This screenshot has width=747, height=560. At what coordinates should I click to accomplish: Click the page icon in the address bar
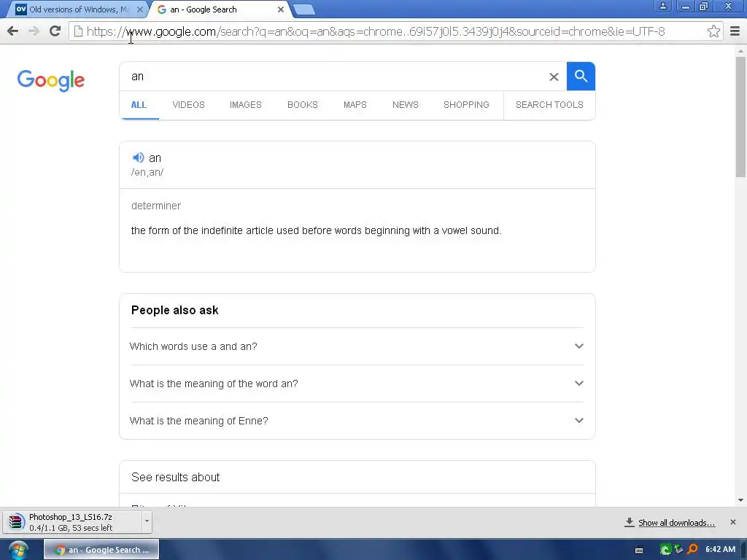pyautogui.click(x=78, y=31)
